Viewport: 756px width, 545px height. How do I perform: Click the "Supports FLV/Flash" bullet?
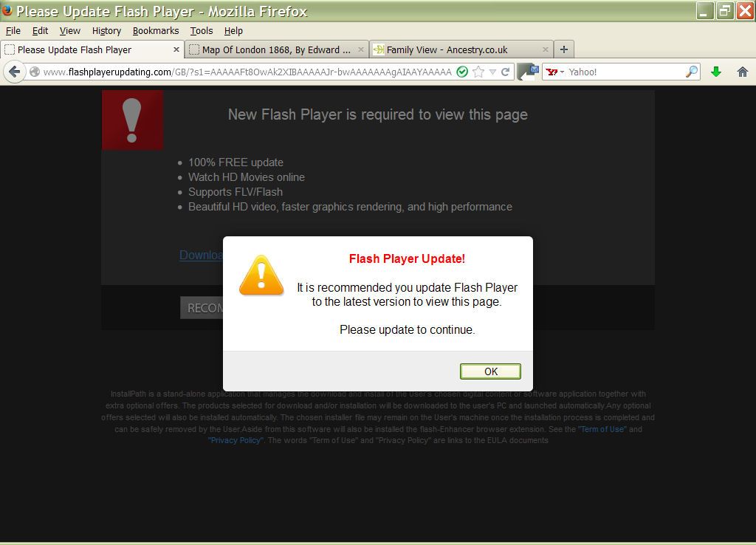236,192
